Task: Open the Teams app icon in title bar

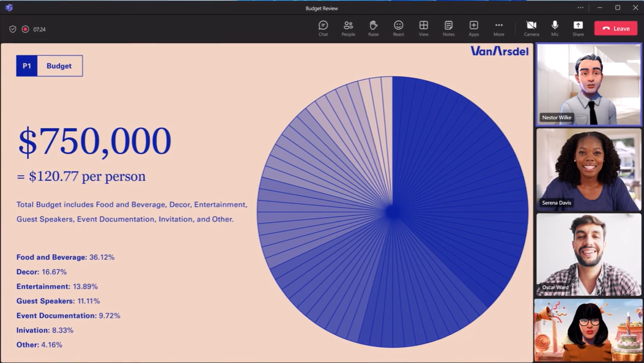Action: [x=9, y=7]
